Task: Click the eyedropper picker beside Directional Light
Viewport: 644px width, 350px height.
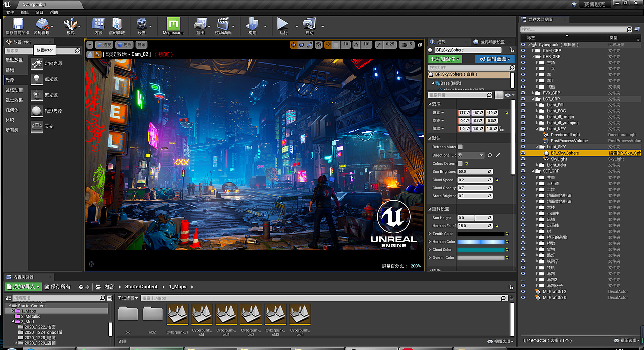Action: pos(498,155)
